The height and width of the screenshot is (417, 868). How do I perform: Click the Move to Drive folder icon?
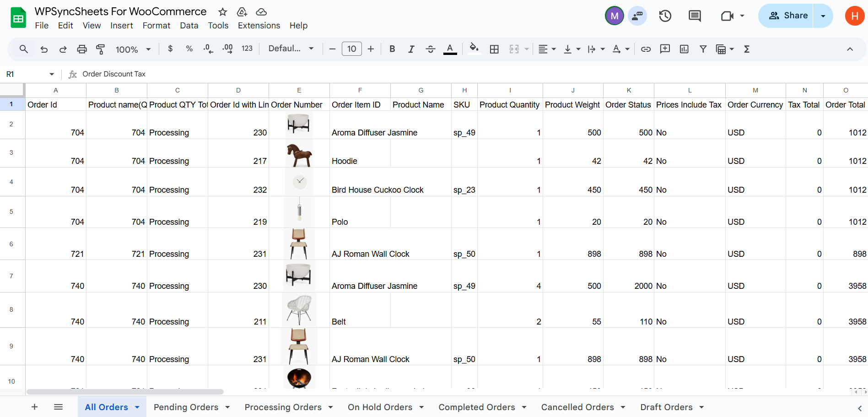pos(242,12)
